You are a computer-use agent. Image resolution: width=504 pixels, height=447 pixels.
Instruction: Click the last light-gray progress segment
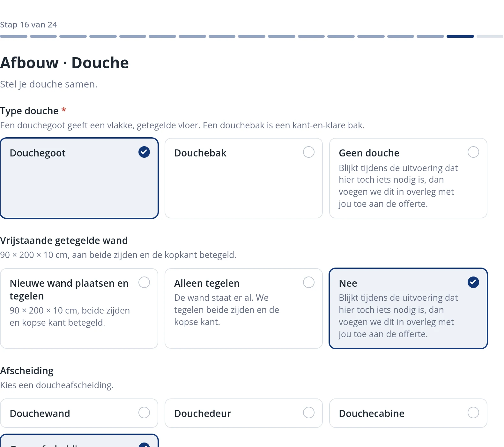(490, 36)
